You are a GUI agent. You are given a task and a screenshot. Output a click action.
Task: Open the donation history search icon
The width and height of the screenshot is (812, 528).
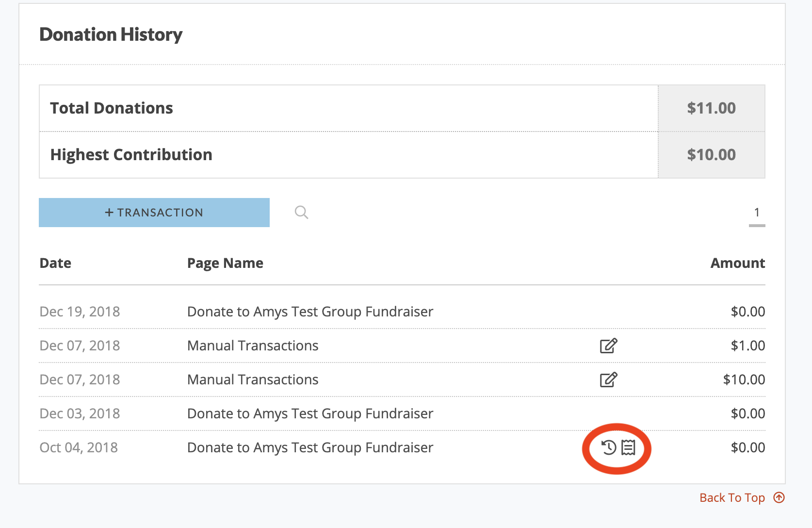(301, 212)
